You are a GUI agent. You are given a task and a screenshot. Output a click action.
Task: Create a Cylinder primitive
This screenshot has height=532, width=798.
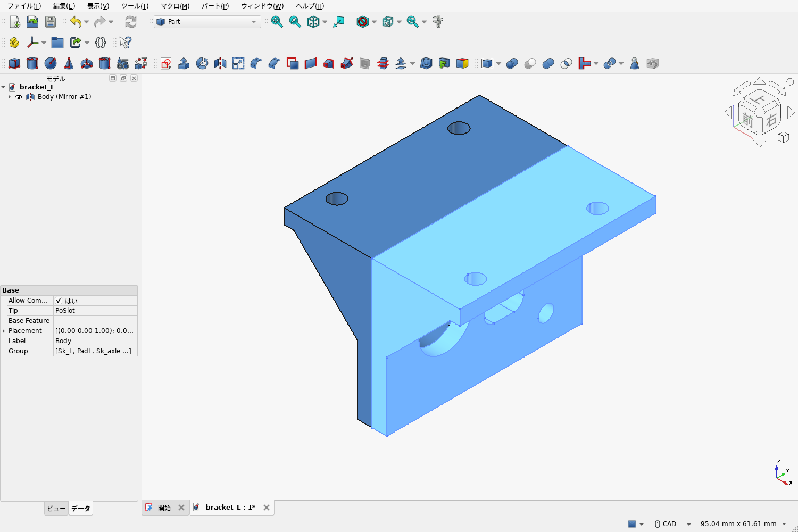point(32,64)
